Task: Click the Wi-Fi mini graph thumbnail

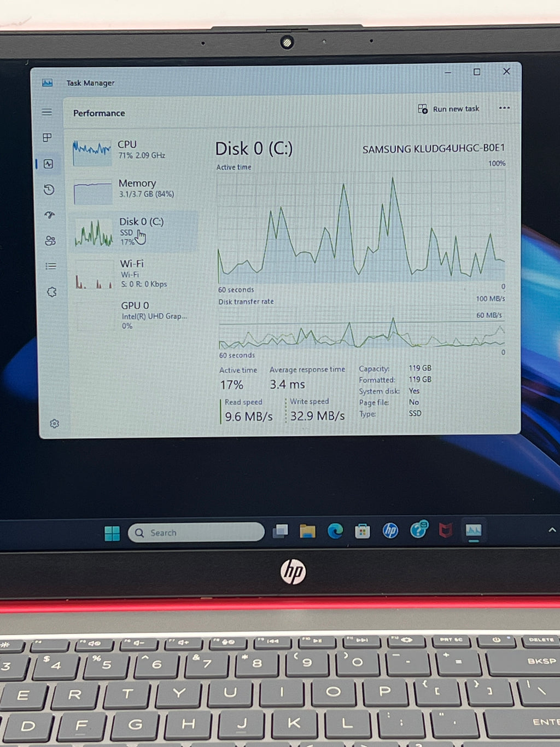Action: click(x=94, y=274)
